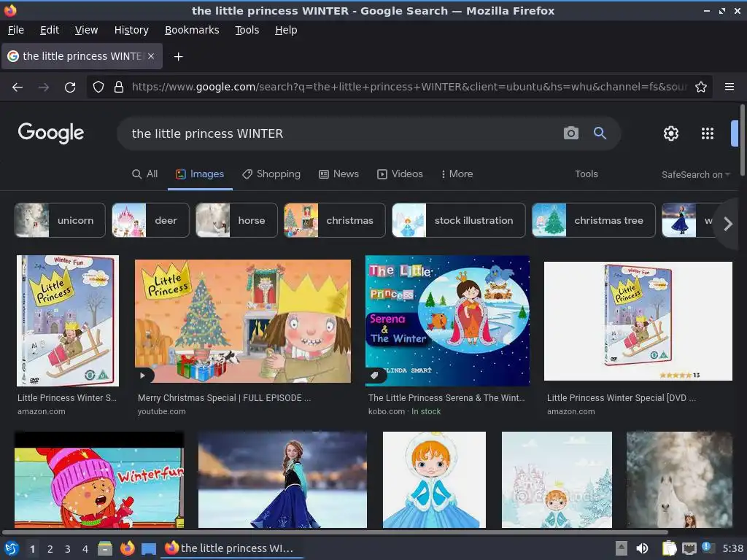The height and width of the screenshot is (560, 747).
Task: Switch to workspace 1
Action: [32, 549]
